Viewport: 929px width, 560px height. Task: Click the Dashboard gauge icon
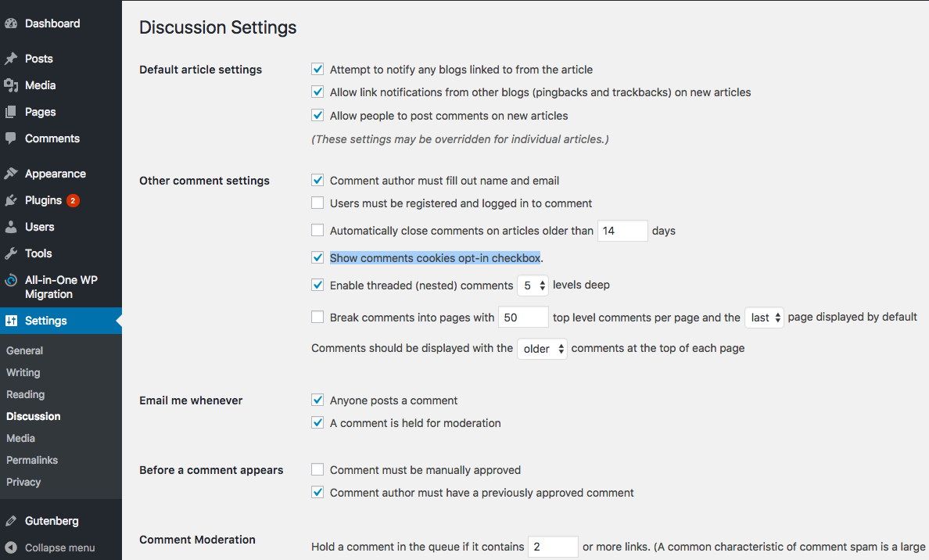11,23
